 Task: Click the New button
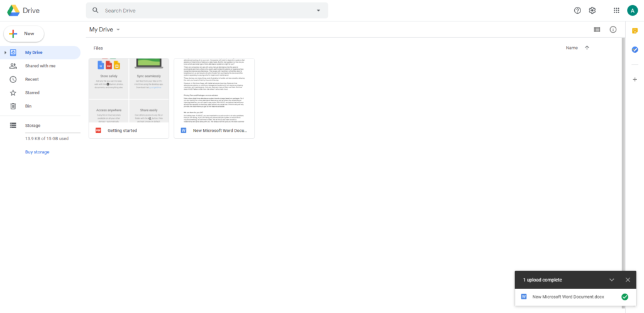[x=24, y=33]
